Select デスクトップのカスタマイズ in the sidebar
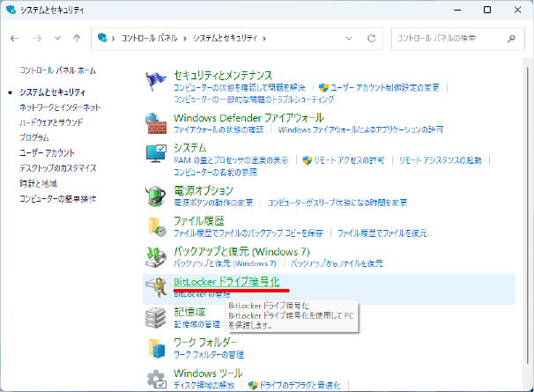 tap(58, 168)
